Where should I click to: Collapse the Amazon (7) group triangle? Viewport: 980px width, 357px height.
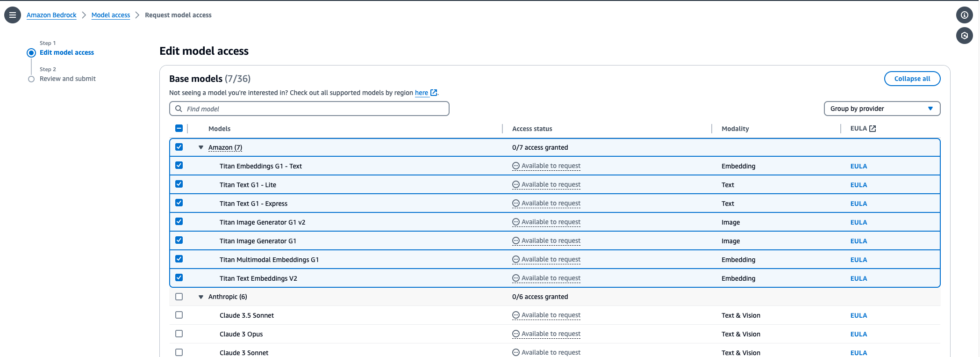click(x=201, y=147)
